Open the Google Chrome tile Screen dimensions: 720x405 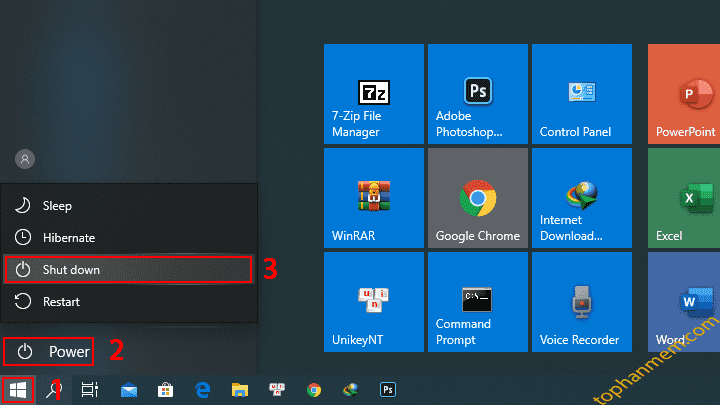coord(477,198)
